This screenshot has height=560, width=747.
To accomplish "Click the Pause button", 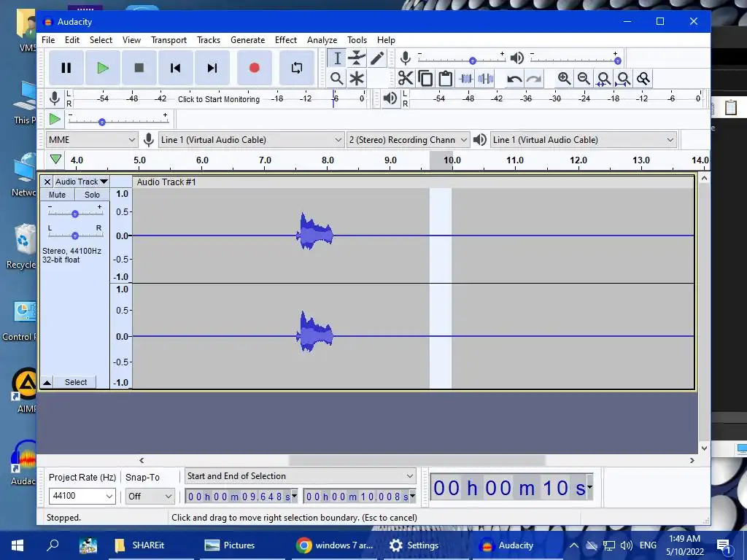I will pos(66,68).
